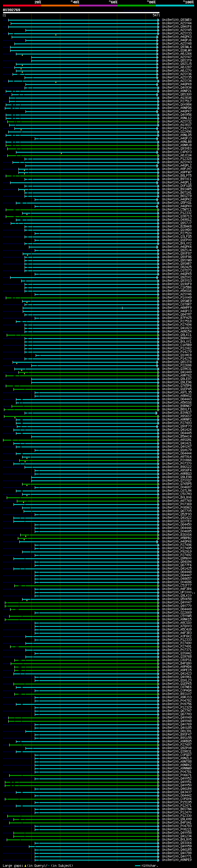Click hit label UniRef100_P06671

[176, 776]
